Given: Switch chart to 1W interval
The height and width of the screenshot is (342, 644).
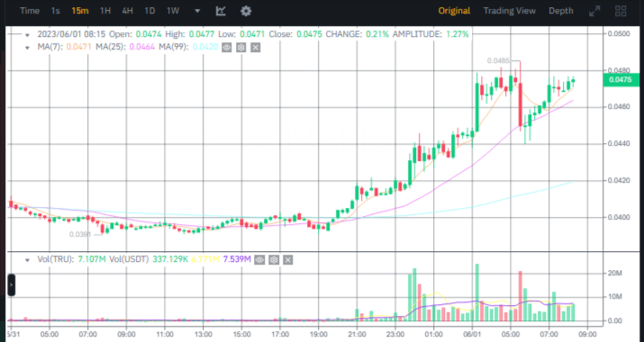Looking at the screenshot, I should pos(173,11).
